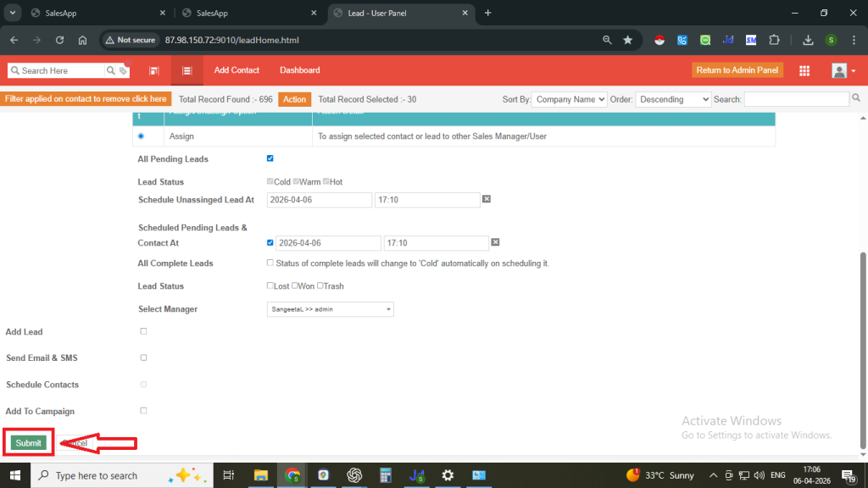
Task: Open the board view icon in navbar
Action: (x=154, y=70)
